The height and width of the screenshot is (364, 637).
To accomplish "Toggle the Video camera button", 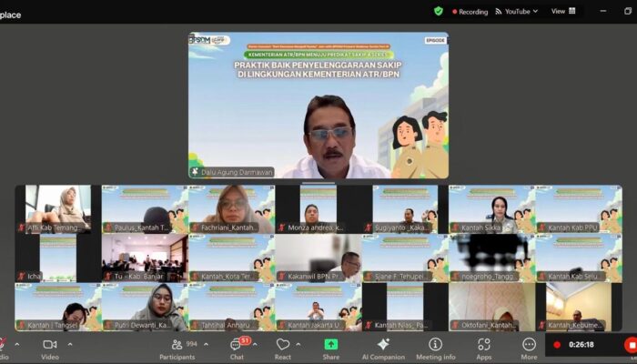I will (x=50, y=349).
